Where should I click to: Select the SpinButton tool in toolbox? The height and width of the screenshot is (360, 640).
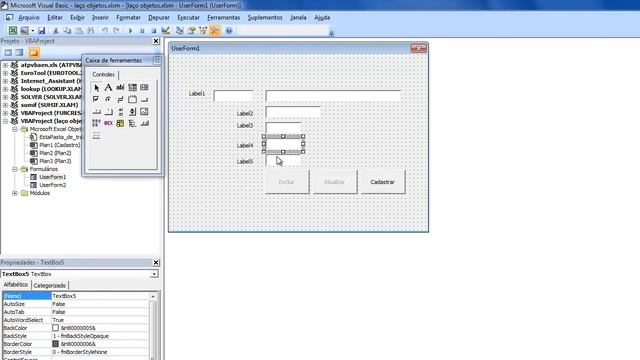coord(132,111)
